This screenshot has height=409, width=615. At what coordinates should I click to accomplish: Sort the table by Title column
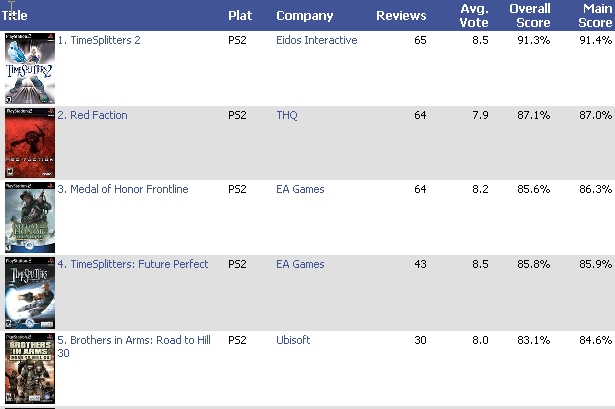click(x=15, y=16)
